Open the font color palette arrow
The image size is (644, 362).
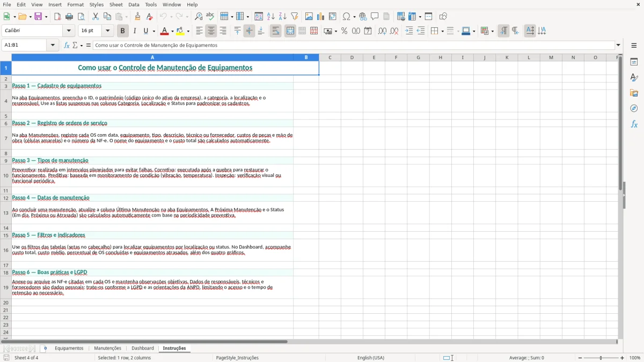pos(172,31)
